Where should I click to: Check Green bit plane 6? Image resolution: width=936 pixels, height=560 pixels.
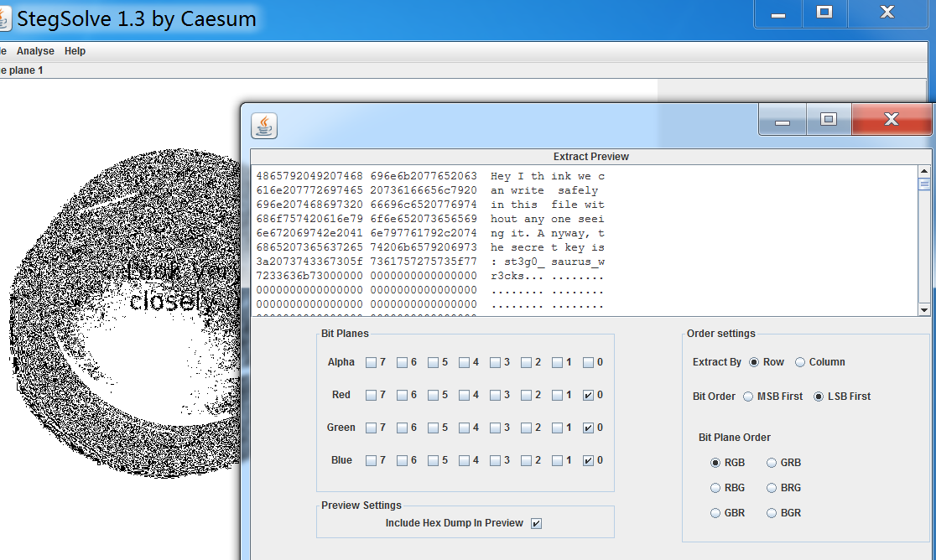pyautogui.click(x=403, y=428)
